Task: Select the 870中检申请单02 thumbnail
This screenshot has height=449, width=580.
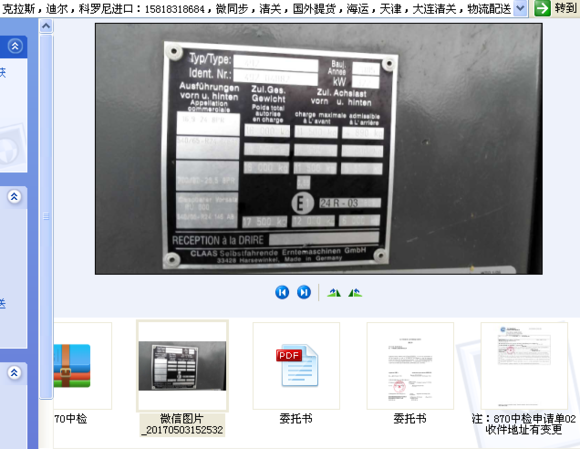Action: [524, 366]
